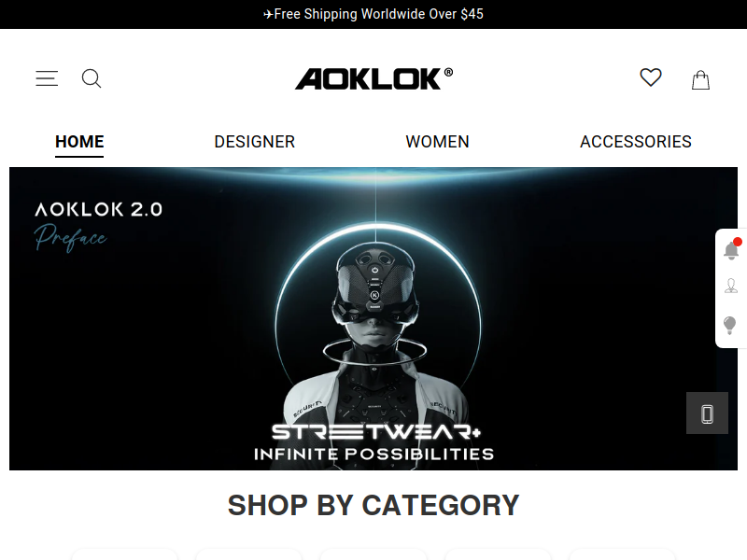Click the user account sidebar icon

click(x=731, y=287)
